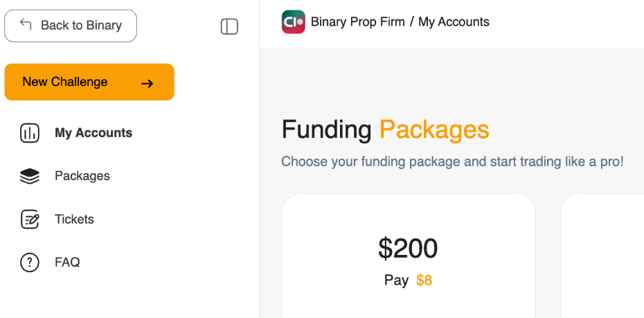Click the Binary Prop Firm breadcrumb link
Image resolution: width=644 pixels, height=318 pixels.
[x=357, y=22]
